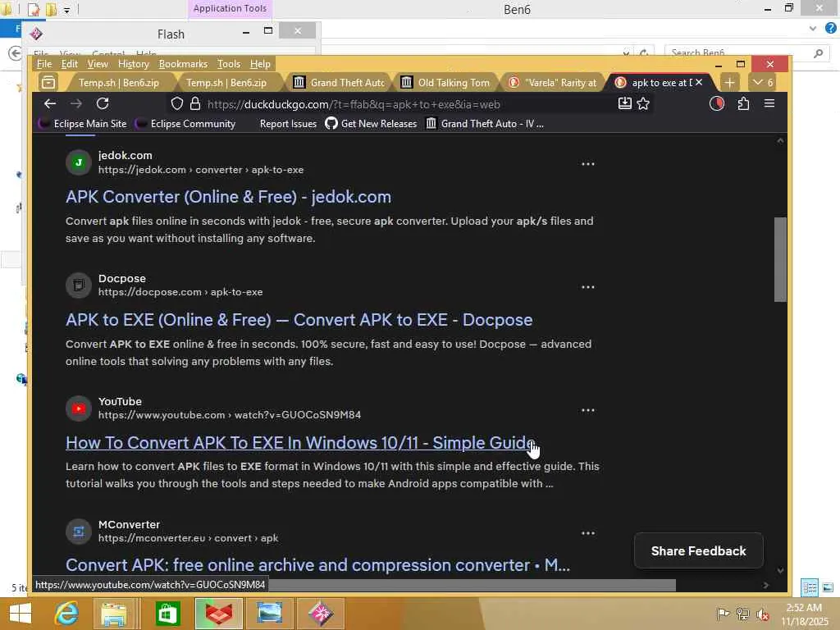Open the File menu in the browser
The image size is (840, 630).
pos(44,64)
